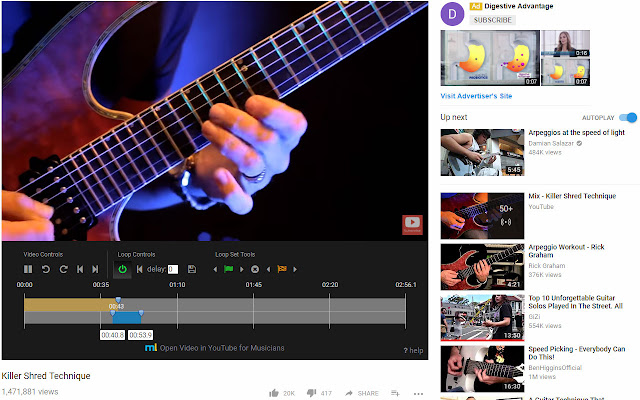Open Mix - Killer Shred Technique thumbnail

482,216
